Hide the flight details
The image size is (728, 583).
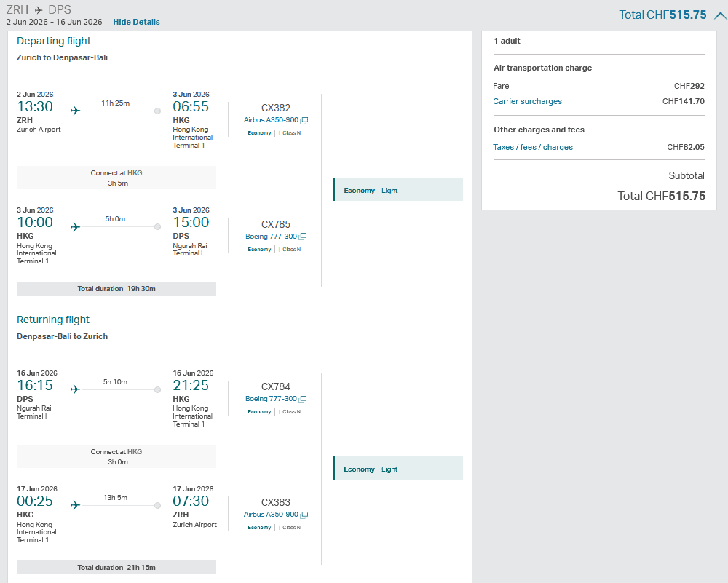(x=136, y=22)
